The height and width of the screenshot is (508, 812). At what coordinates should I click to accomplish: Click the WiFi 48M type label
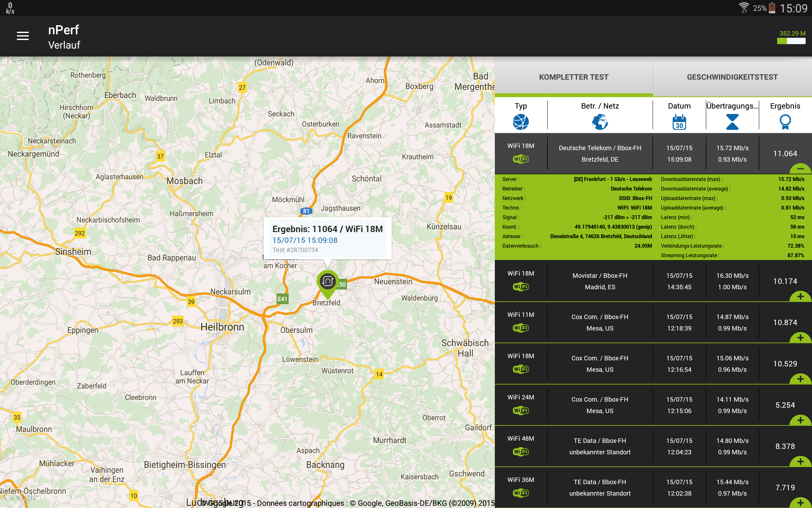pyautogui.click(x=521, y=439)
